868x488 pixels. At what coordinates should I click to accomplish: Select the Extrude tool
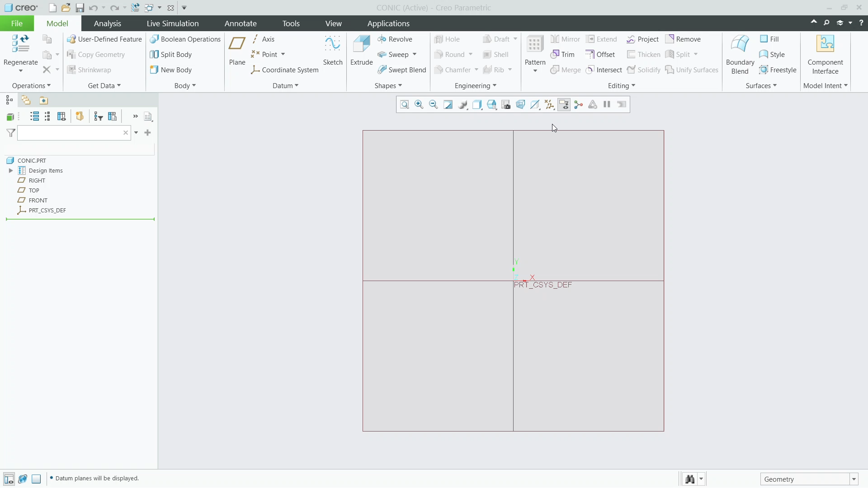tap(361, 50)
